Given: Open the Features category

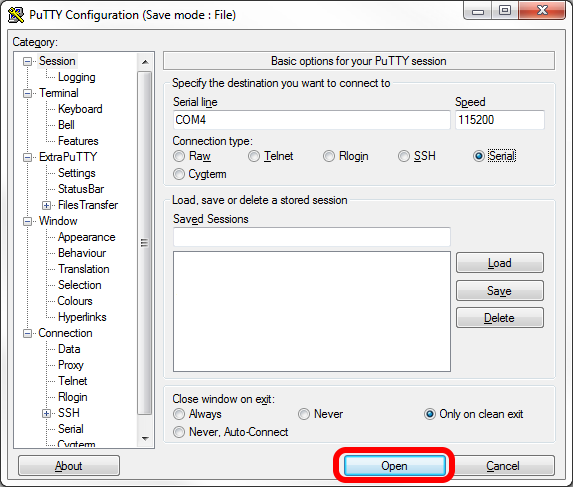Looking at the screenshot, I should (78, 141).
